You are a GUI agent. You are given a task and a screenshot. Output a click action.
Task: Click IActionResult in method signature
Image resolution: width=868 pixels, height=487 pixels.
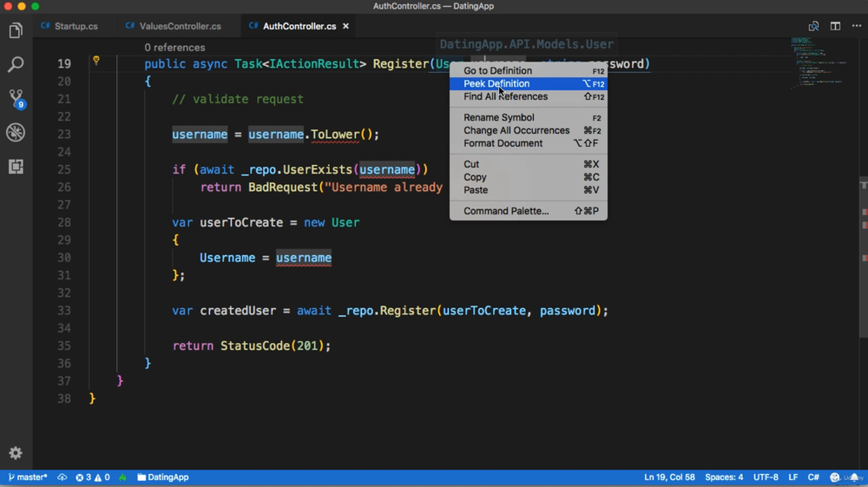[314, 64]
